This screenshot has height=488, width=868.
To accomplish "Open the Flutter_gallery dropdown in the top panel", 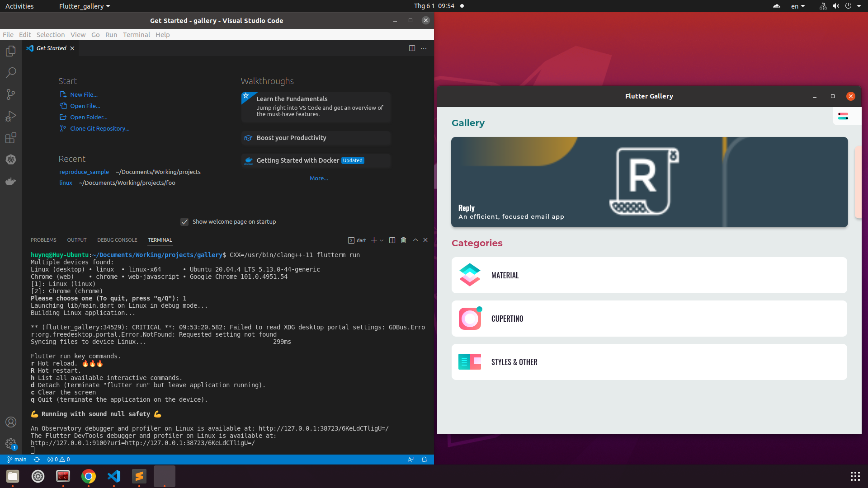I will (x=84, y=6).
